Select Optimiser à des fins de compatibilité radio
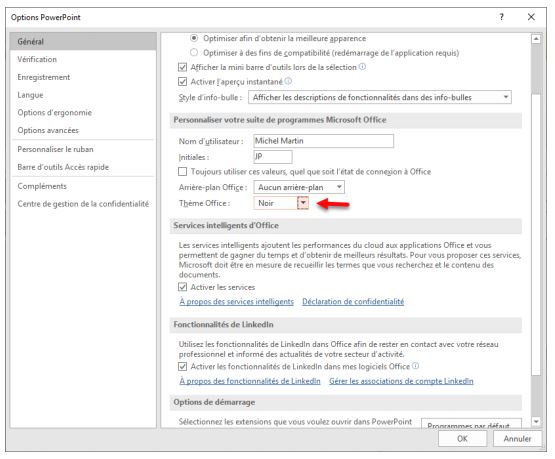555x459 pixels. point(194,52)
